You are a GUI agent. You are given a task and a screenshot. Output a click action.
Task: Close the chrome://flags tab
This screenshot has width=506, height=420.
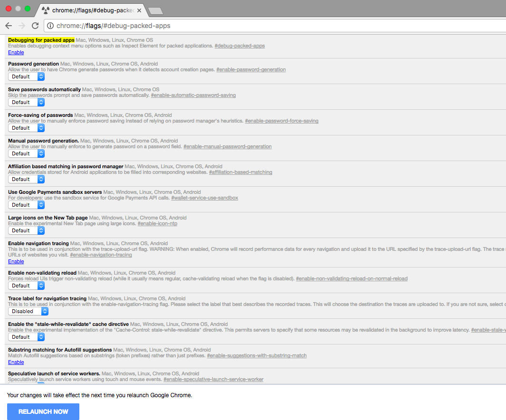coord(139,10)
